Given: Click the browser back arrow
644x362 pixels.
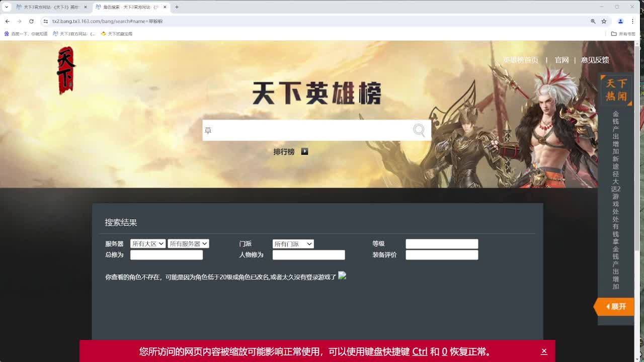Looking at the screenshot, I should [7, 21].
